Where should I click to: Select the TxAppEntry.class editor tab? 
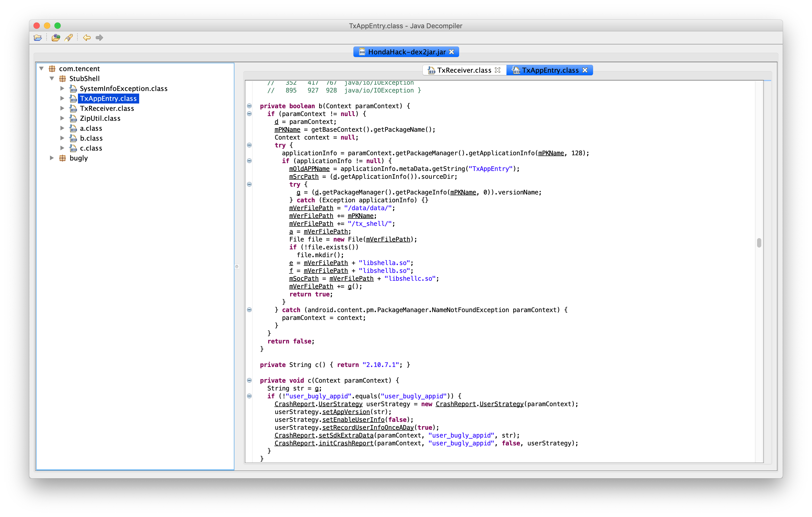pyautogui.click(x=550, y=70)
